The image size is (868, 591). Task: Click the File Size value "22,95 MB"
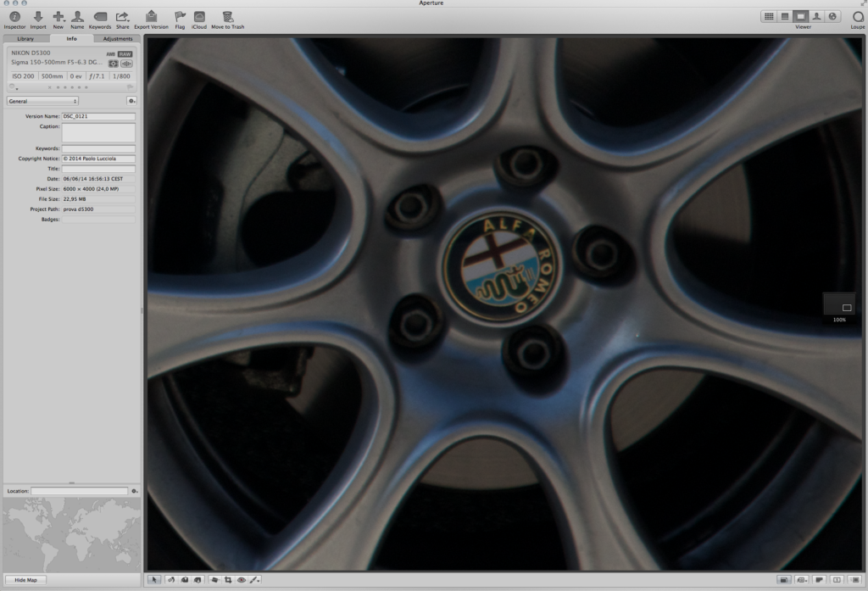(75, 199)
